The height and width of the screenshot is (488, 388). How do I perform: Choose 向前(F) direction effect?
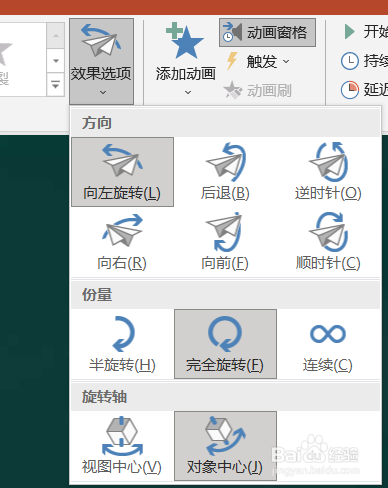click(x=225, y=242)
